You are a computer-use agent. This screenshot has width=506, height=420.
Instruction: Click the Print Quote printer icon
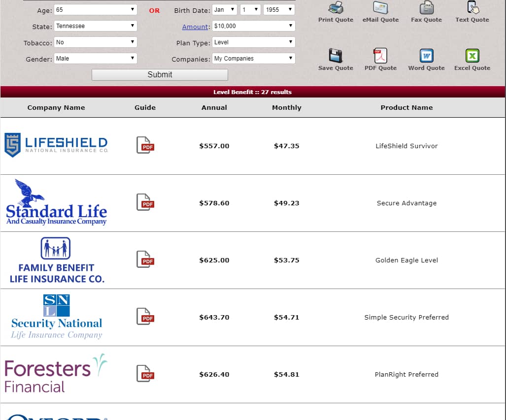click(336, 7)
